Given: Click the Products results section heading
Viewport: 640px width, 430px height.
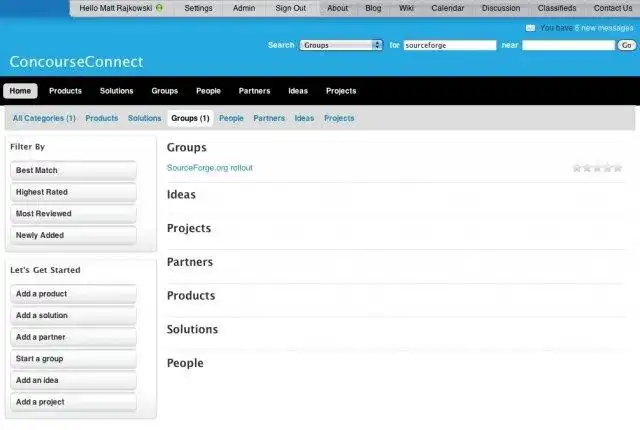Looking at the screenshot, I should point(191,296).
